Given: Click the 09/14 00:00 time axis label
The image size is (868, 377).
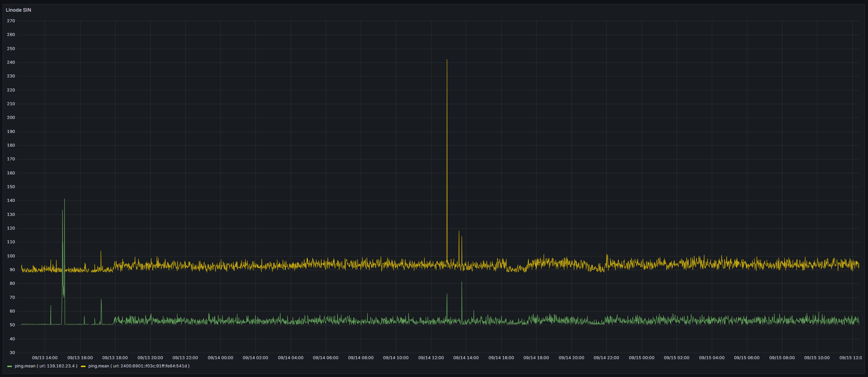Looking at the screenshot, I should coord(220,358).
